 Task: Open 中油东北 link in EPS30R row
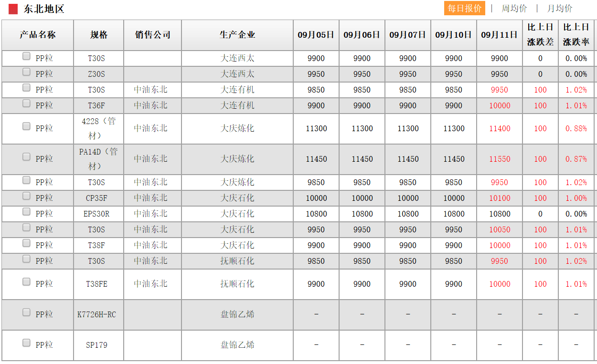click(150, 214)
